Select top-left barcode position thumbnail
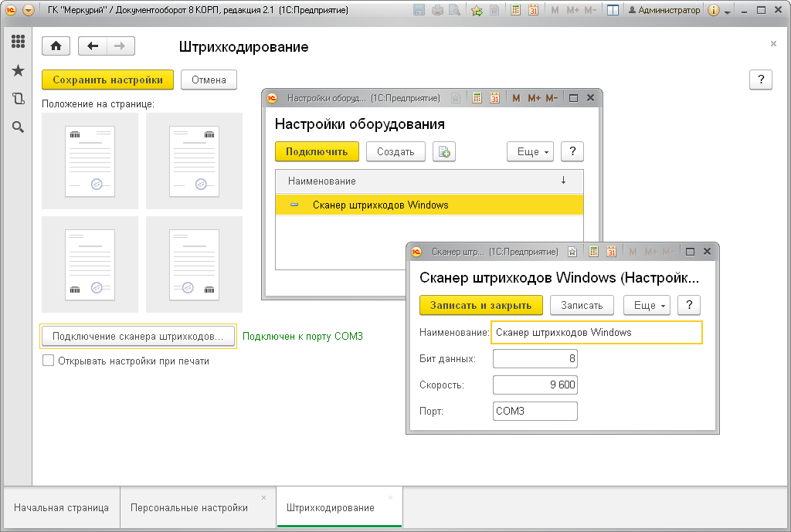The width and height of the screenshot is (791, 532). tap(90, 161)
